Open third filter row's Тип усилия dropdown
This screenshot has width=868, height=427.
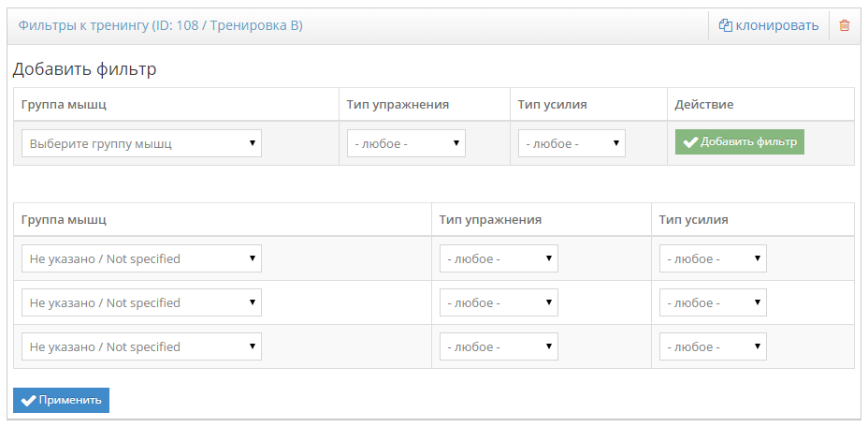click(x=713, y=346)
